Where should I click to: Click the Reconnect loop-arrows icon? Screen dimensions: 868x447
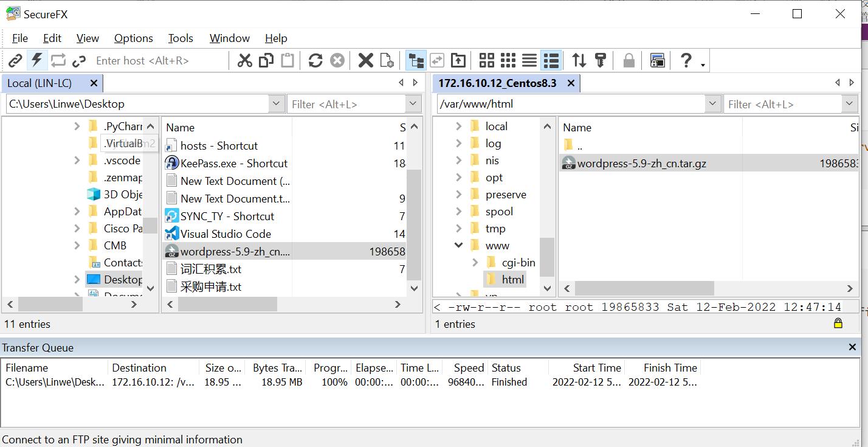(58, 60)
